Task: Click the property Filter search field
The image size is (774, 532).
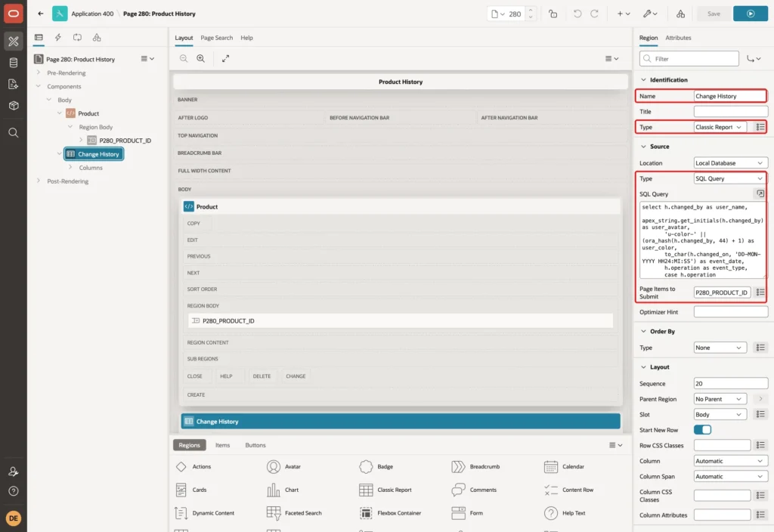Action: 689,58
